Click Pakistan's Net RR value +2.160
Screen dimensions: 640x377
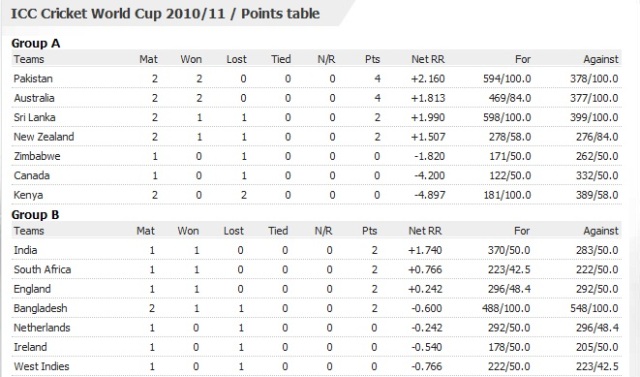click(428, 78)
